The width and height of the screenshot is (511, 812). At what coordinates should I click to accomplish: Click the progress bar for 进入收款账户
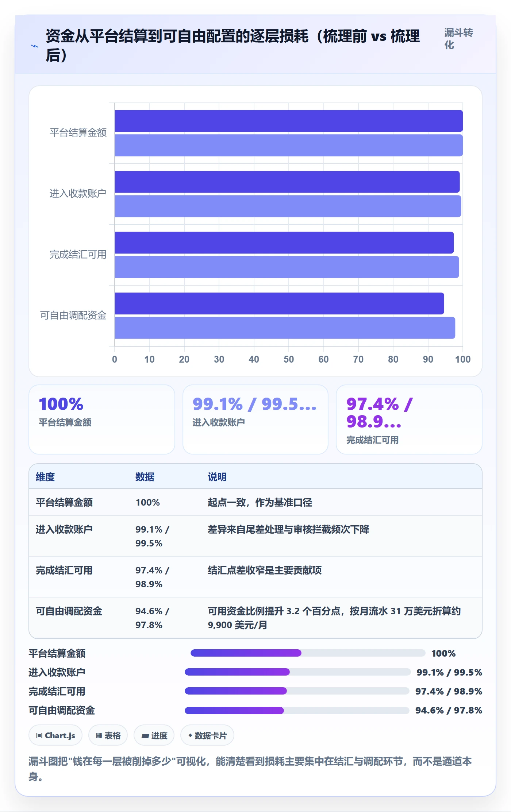pyautogui.click(x=298, y=672)
